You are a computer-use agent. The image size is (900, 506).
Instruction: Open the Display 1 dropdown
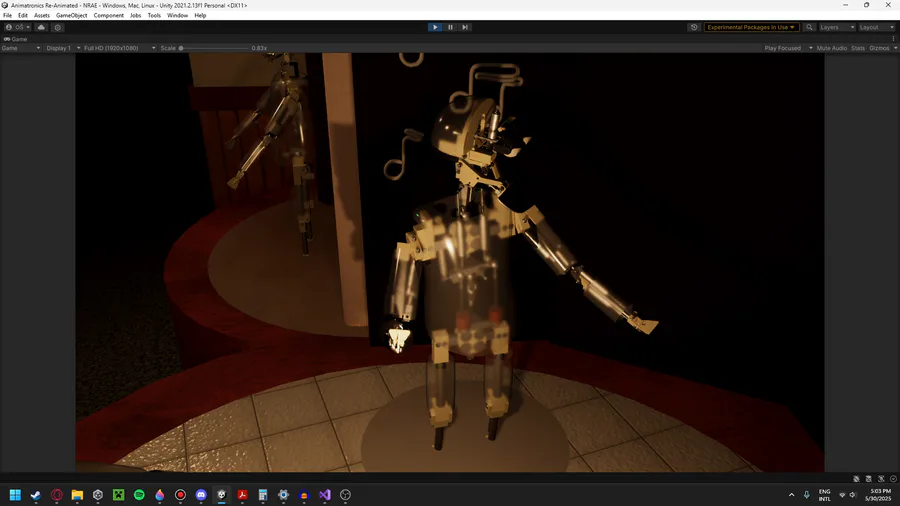coord(63,48)
